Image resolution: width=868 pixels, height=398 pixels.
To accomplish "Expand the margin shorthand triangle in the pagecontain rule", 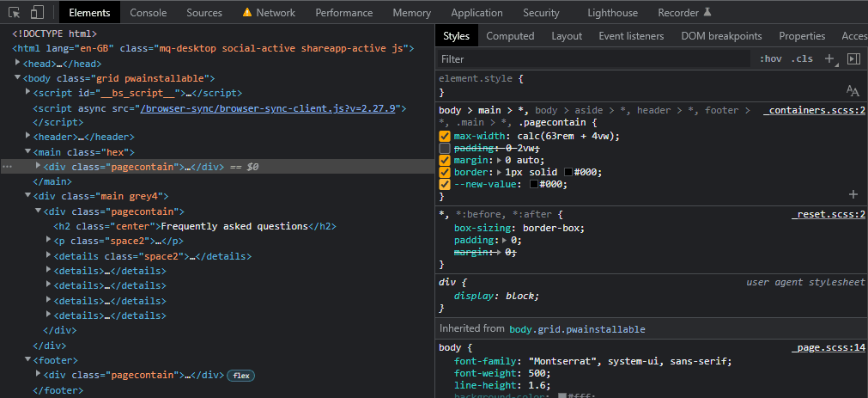I will click(500, 161).
